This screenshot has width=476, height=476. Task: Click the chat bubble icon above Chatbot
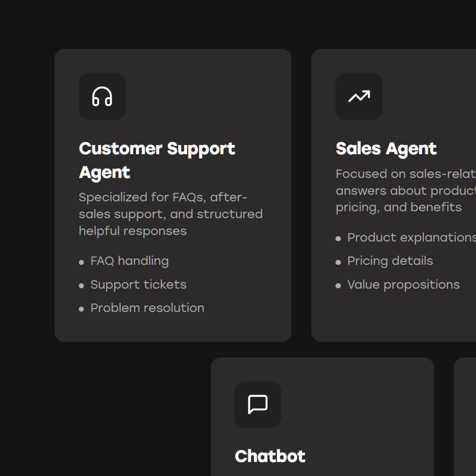(x=258, y=404)
